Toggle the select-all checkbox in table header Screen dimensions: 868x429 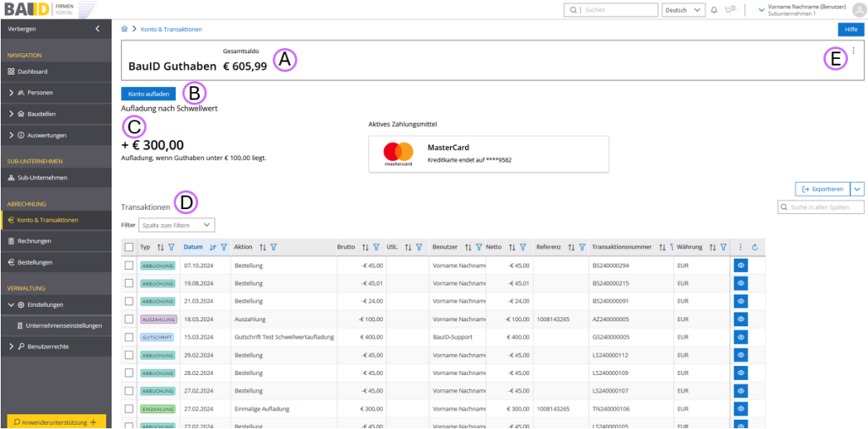129,248
